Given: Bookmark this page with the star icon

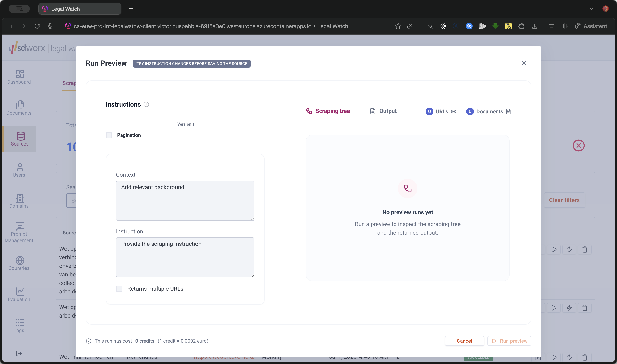Looking at the screenshot, I should (398, 26).
